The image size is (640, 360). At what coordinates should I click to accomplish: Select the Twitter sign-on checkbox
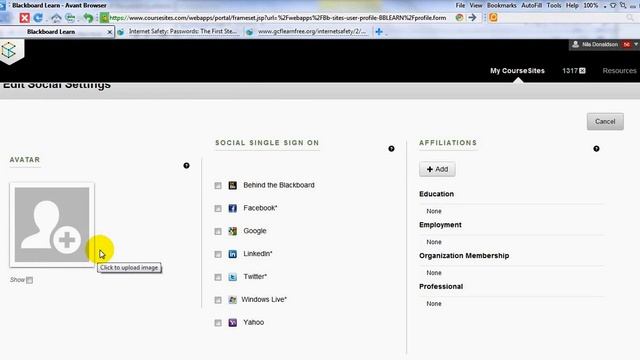coord(218,277)
